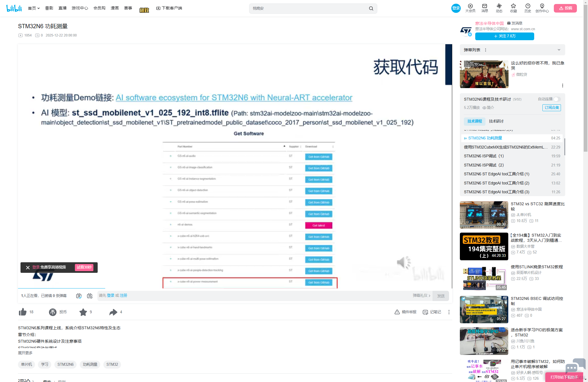Open the history (历史) clock icon
This screenshot has height=382, width=588.
click(528, 6)
